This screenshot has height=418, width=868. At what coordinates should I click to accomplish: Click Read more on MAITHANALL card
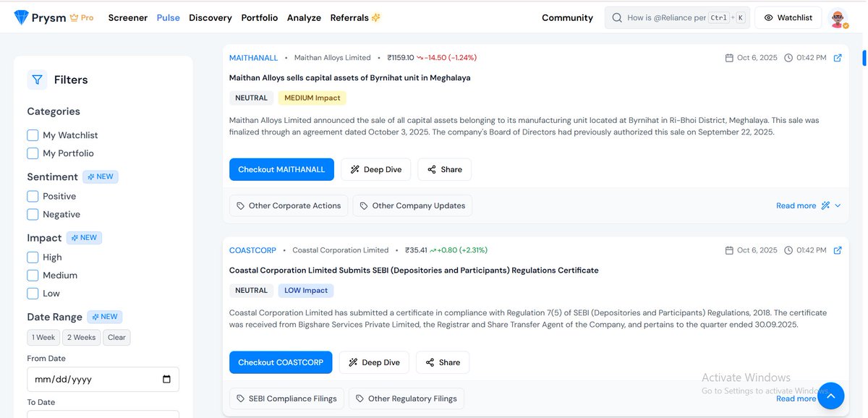coord(796,205)
